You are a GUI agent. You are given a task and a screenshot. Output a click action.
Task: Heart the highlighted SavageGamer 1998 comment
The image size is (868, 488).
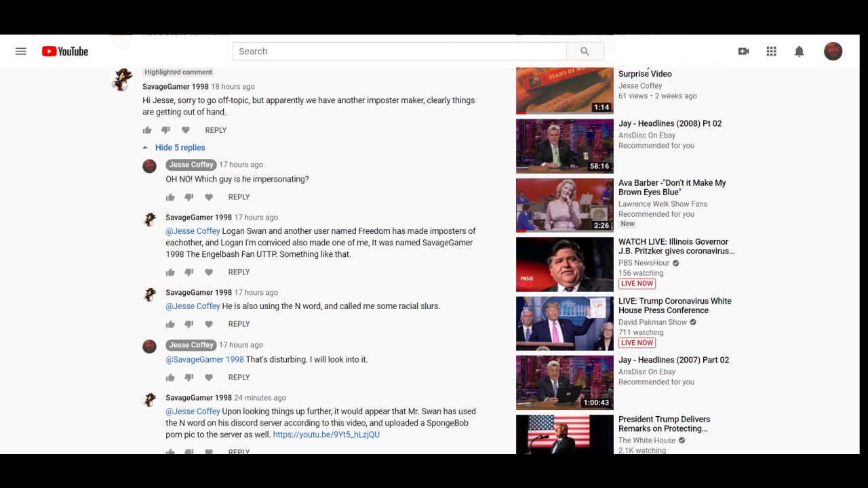(x=185, y=130)
